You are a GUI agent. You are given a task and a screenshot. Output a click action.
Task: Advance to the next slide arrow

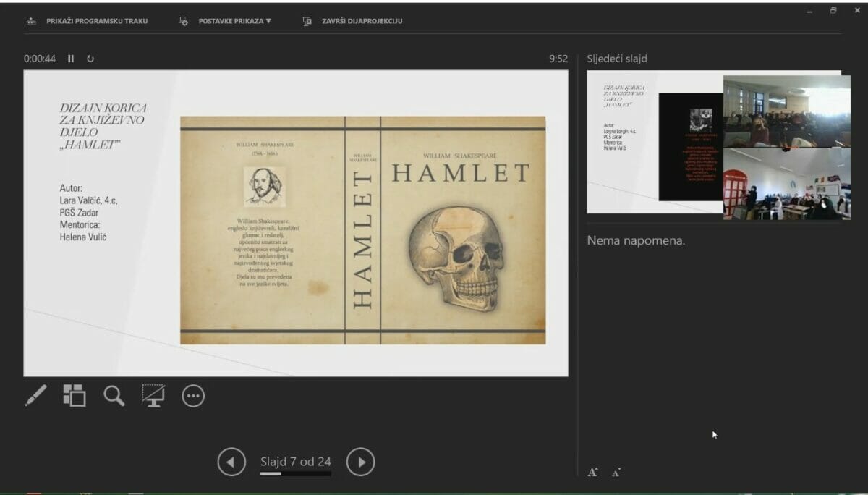pos(360,462)
